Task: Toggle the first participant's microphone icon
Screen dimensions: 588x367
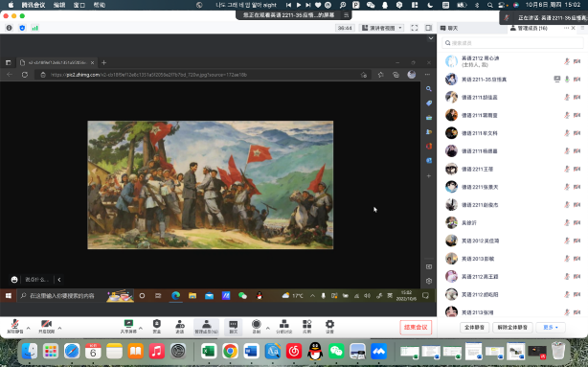Action: 567,61
